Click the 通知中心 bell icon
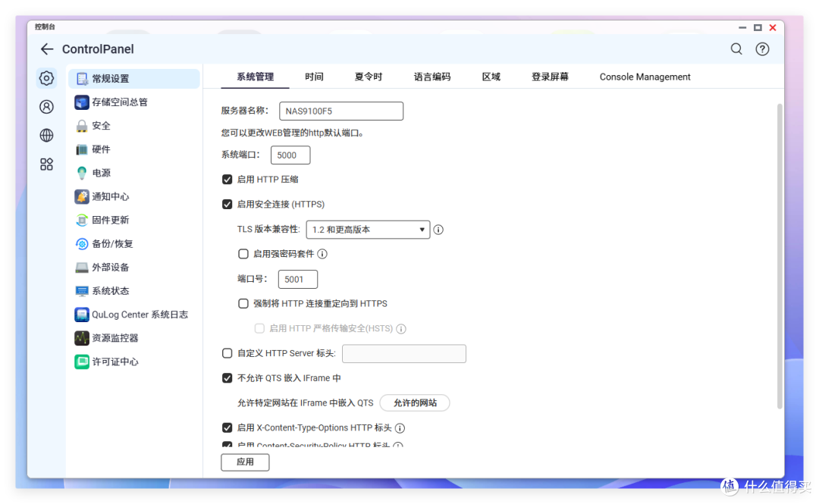Viewport: 819px width, 504px height. 81,196
